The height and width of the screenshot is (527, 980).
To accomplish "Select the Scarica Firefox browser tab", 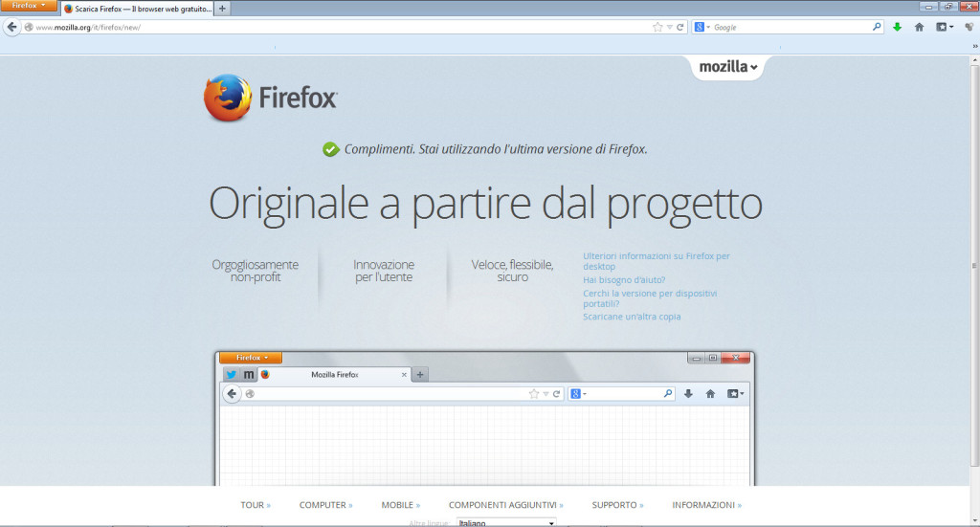I will (138, 8).
